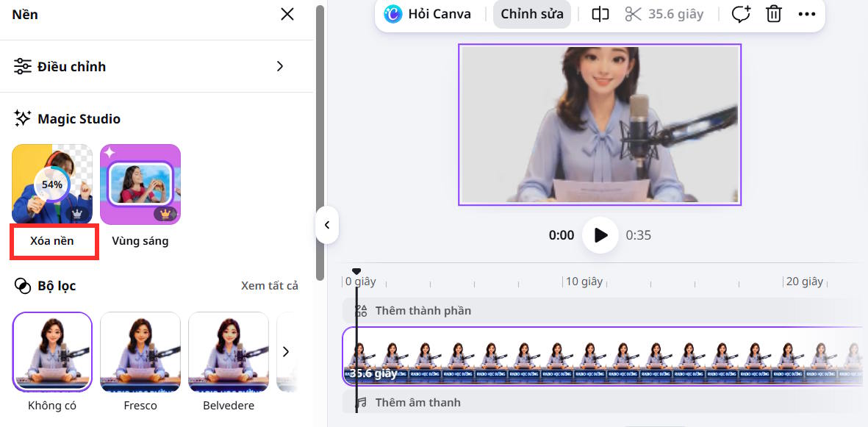Open the more options three-dot menu
868x427 pixels.
coord(806,15)
